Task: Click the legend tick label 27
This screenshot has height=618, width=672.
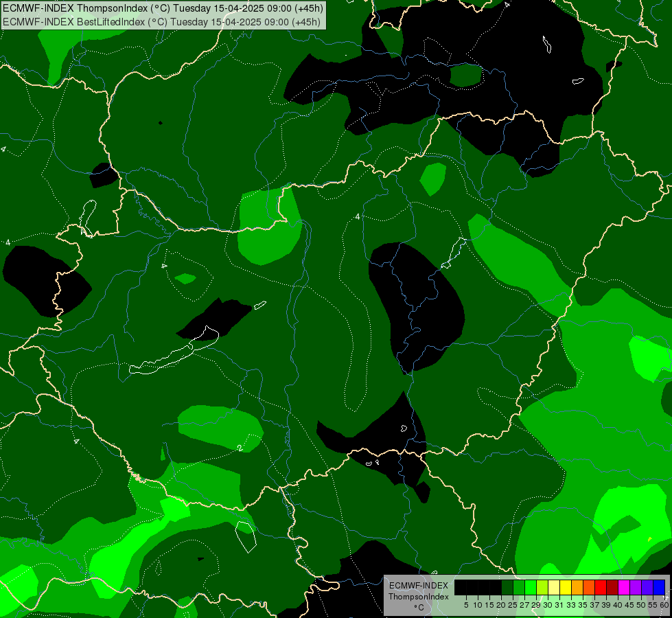Action: 524,605
